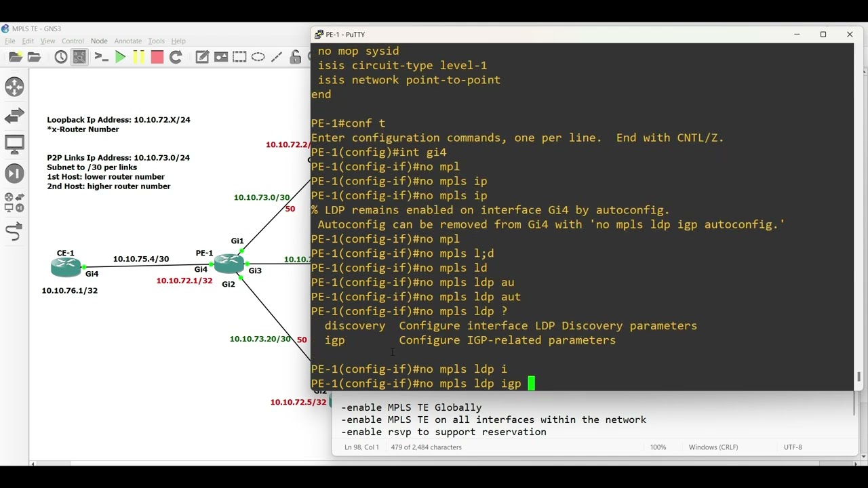
Task: Reload all nodes icon in toolbar
Action: (x=176, y=58)
